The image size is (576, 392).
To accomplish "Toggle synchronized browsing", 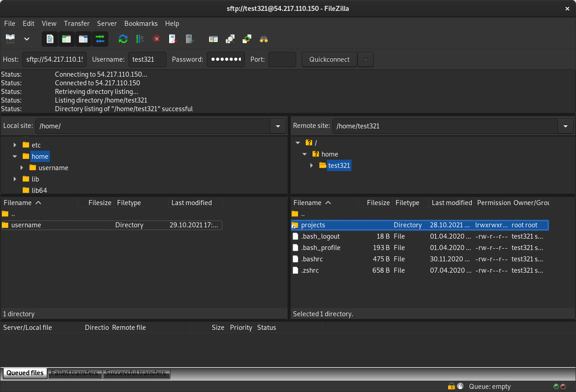I will pos(247,39).
